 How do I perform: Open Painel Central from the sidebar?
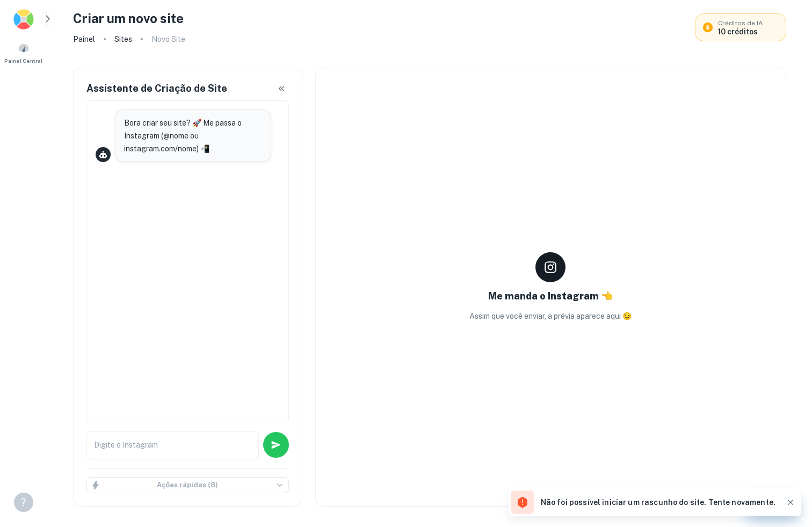point(24,53)
